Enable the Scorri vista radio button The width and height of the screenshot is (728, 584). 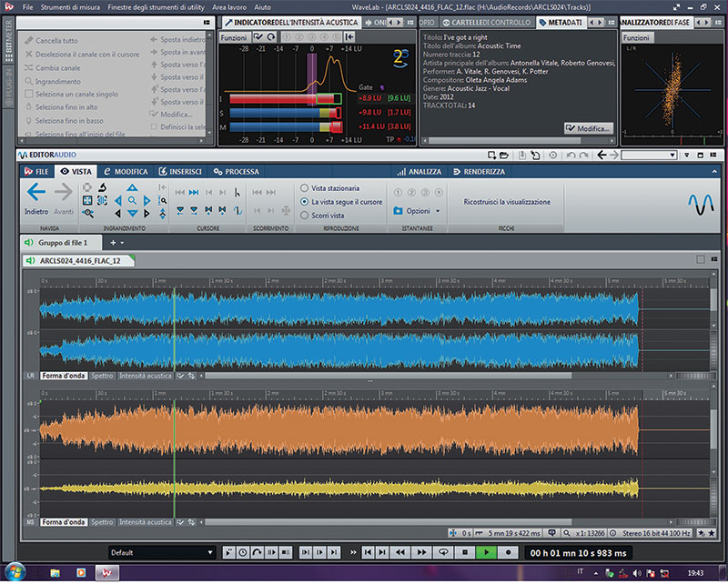tap(304, 216)
